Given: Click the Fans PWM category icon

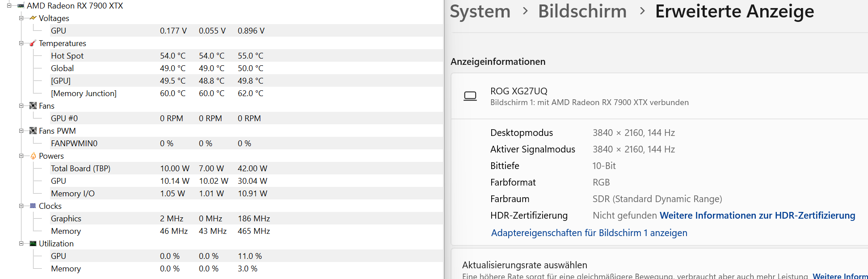Looking at the screenshot, I should (33, 131).
